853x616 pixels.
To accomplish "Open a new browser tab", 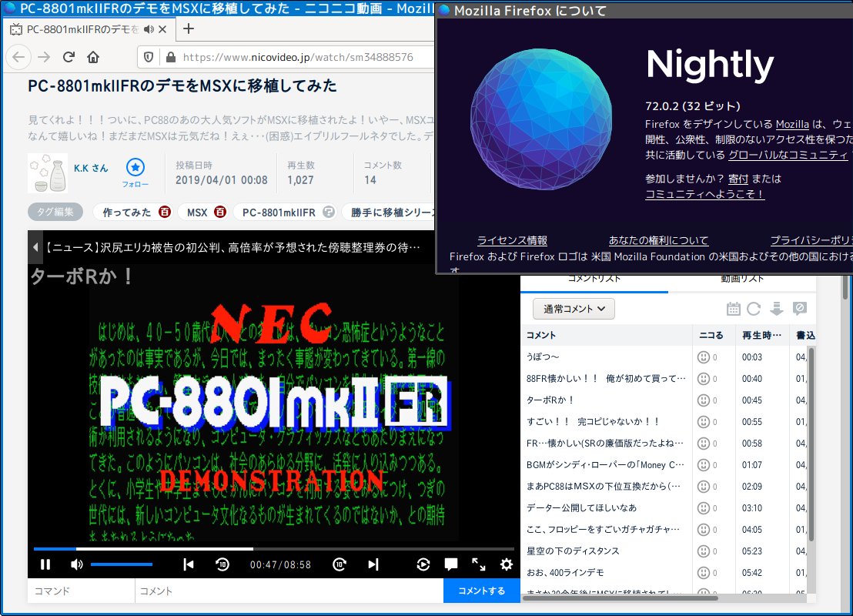I will [x=189, y=28].
